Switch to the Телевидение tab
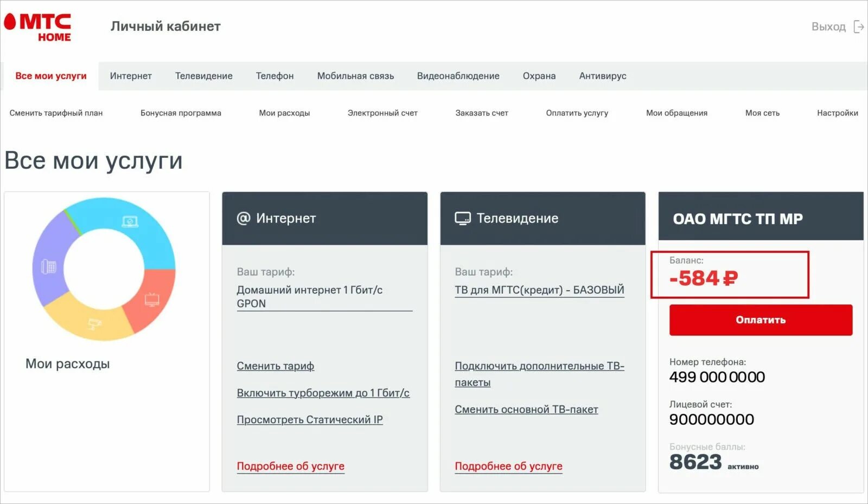The width and height of the screenshot is (868, 504). 204,76
